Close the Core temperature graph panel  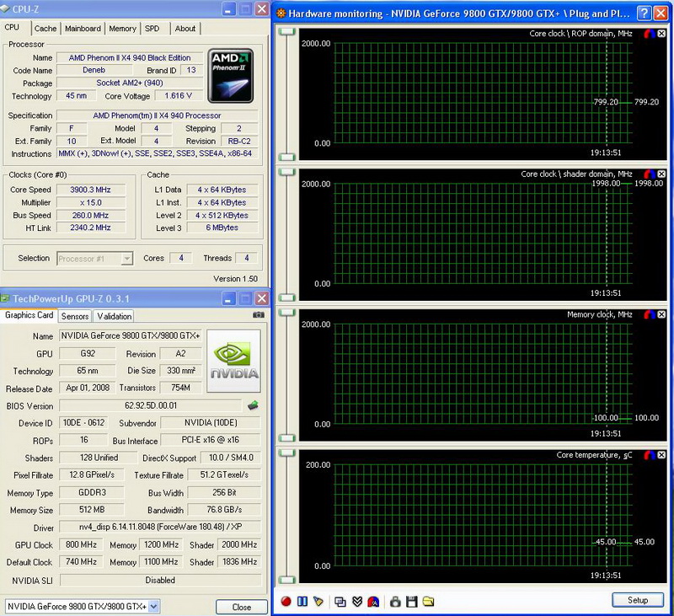tap(661, 455)
